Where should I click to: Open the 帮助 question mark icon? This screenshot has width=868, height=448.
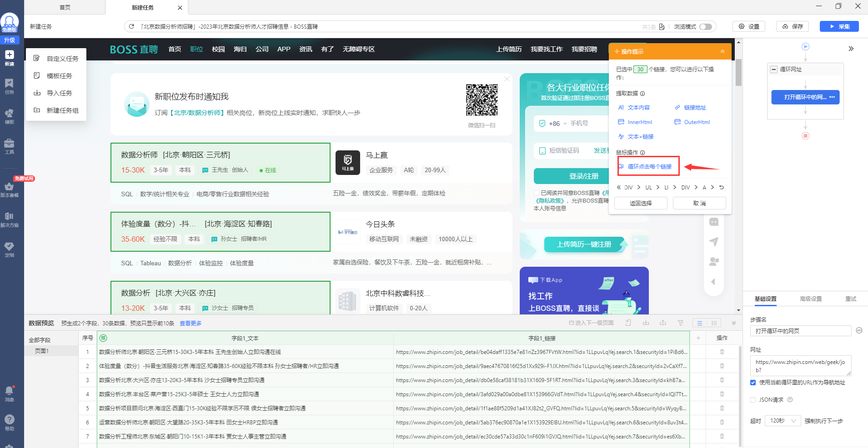(x=9, y=423)
